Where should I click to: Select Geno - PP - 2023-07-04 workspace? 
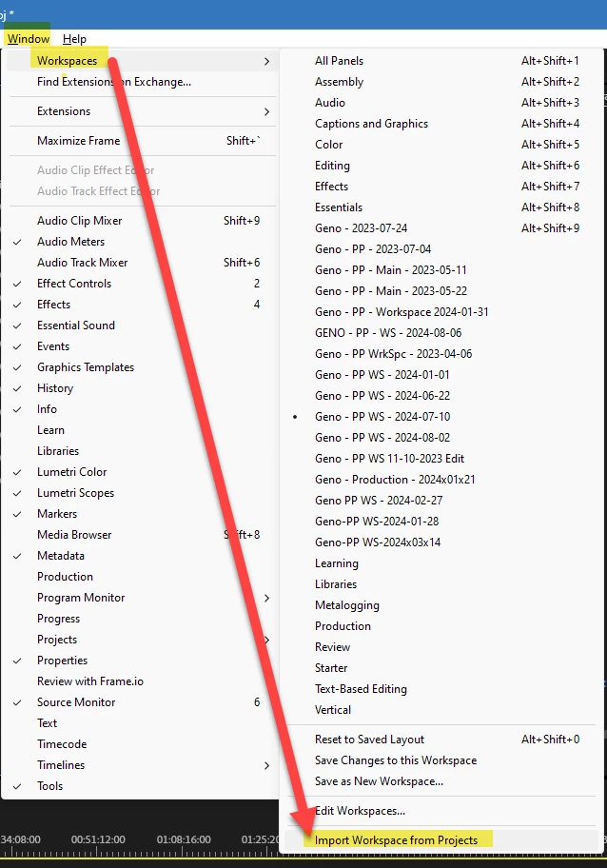point(441,249)
